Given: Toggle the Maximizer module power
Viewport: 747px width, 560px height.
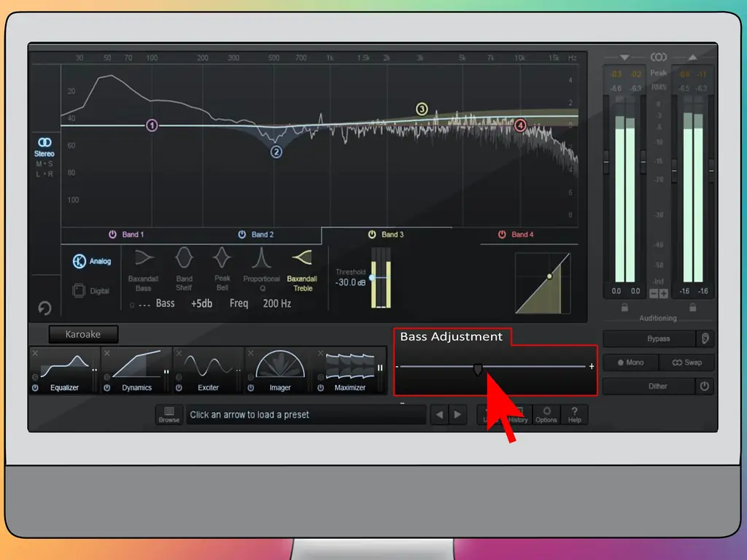Looking at the screenshot, I should coord(321,388).
